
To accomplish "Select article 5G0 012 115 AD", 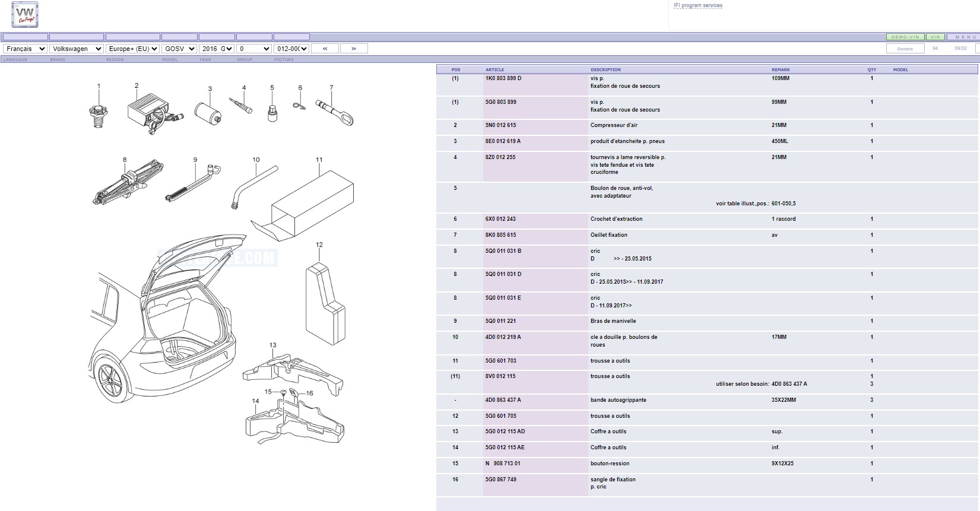I will pos(505,431).
